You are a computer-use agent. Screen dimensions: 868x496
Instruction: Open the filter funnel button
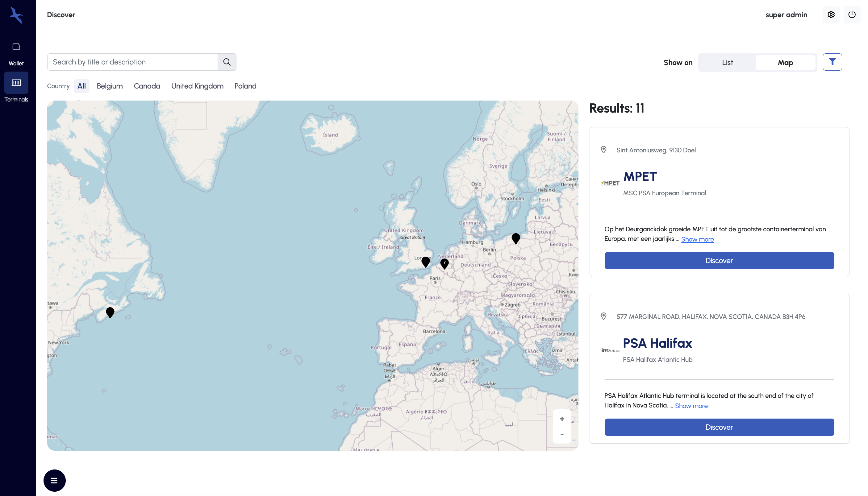tap(832, 62)
